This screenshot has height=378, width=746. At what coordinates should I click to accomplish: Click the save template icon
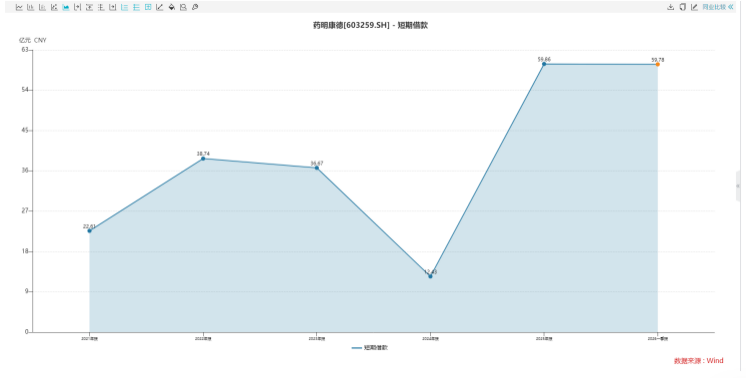183,7
